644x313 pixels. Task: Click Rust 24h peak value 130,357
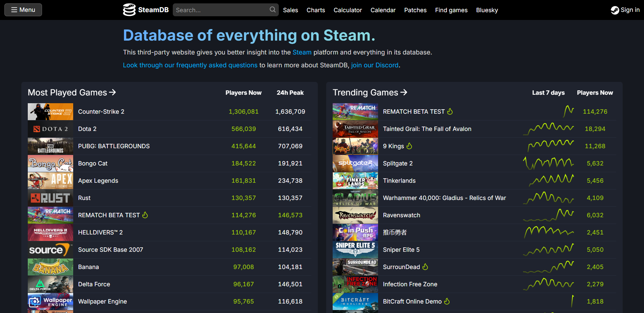click(290, 198)
